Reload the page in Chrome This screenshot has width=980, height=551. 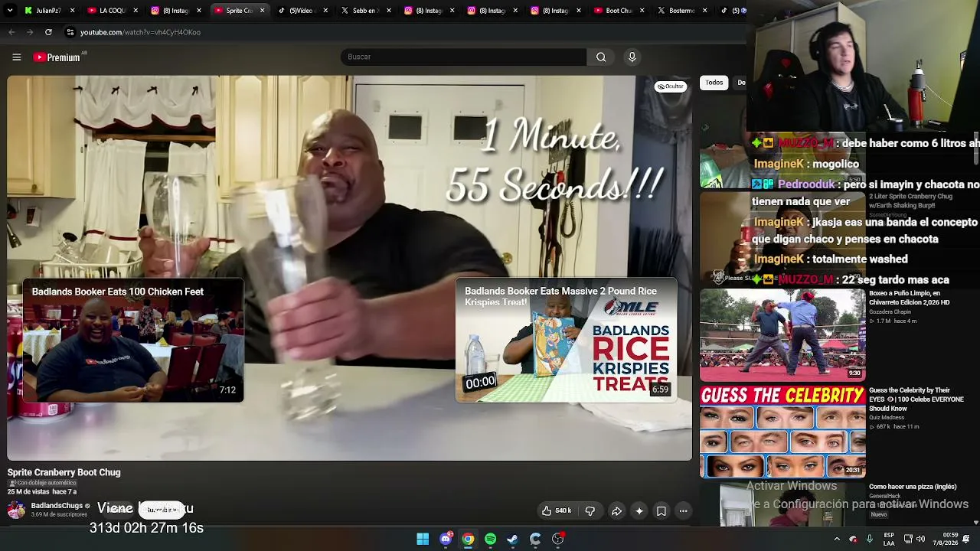click(x=48, y=32)
